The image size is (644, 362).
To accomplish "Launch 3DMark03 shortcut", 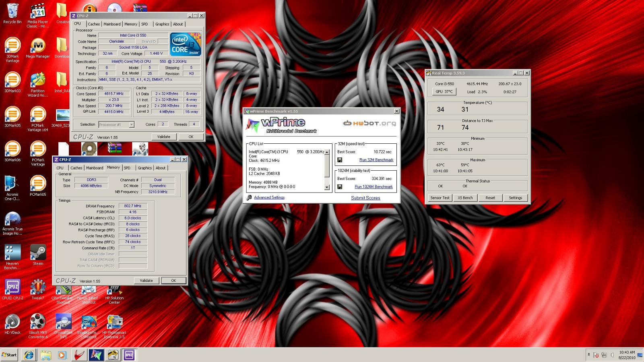I will click(x=12, y=82).
